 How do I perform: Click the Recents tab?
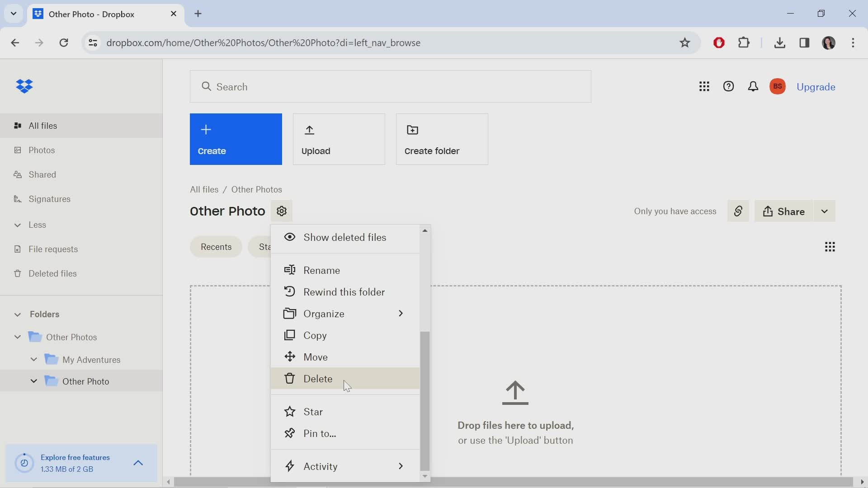coord(217,247)
